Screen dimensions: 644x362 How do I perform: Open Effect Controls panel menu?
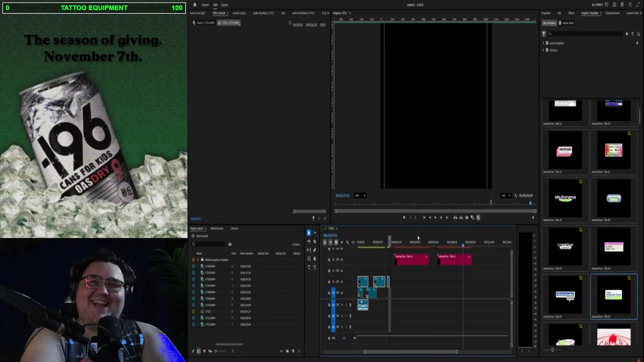227,13
